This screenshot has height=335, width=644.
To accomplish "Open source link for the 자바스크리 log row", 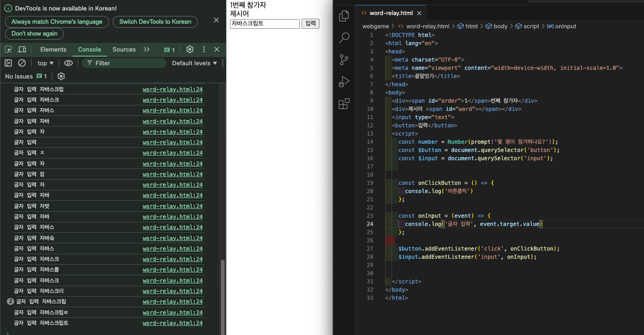I will [173, 291].
